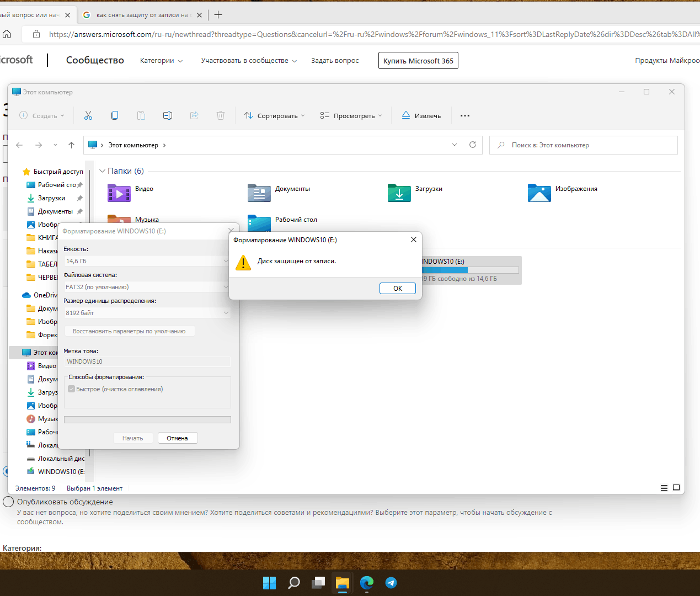Open the Сортировать sort dropdown

275,115
